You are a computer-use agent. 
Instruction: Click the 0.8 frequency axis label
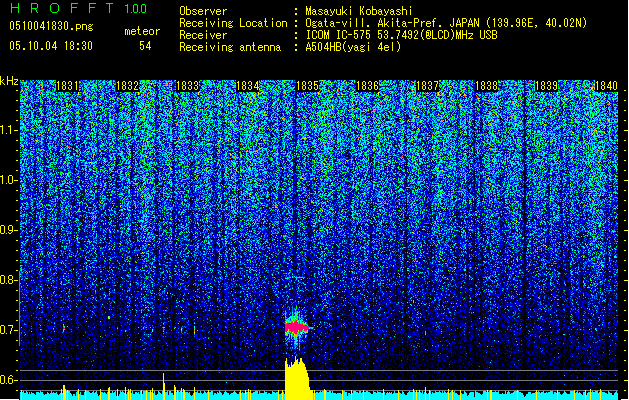(8, 280)
